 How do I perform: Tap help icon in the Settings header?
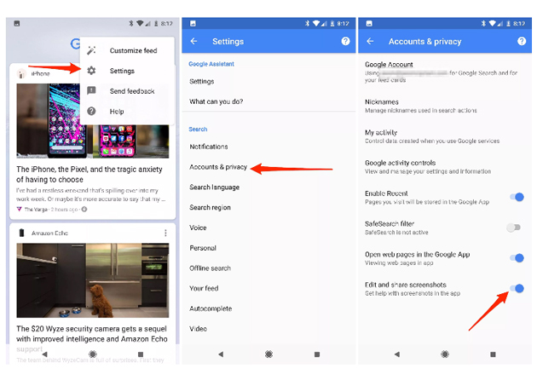pos(345,41)
